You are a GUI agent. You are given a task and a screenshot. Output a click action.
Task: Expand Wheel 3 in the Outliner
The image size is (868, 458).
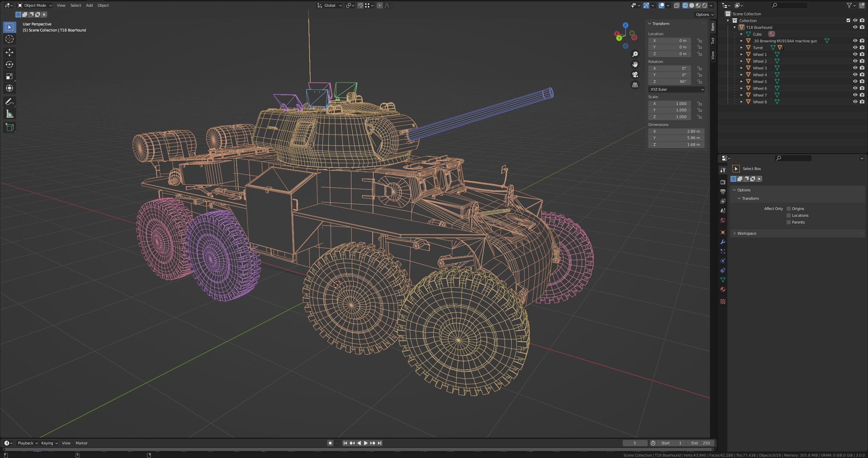(x=741, y=68)
